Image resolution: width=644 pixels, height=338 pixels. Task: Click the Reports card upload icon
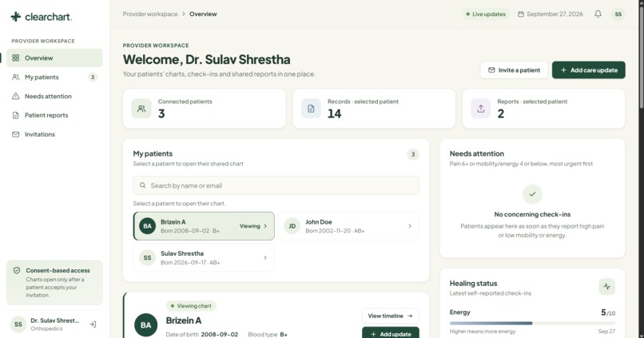[x=480, y=109]
